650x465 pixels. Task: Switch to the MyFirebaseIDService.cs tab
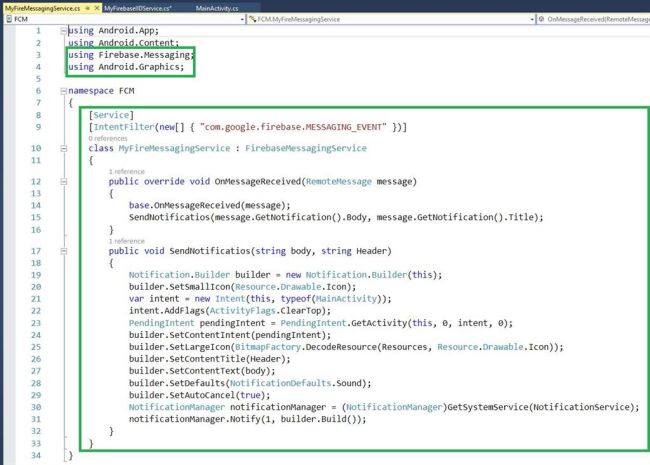[138, 8]
